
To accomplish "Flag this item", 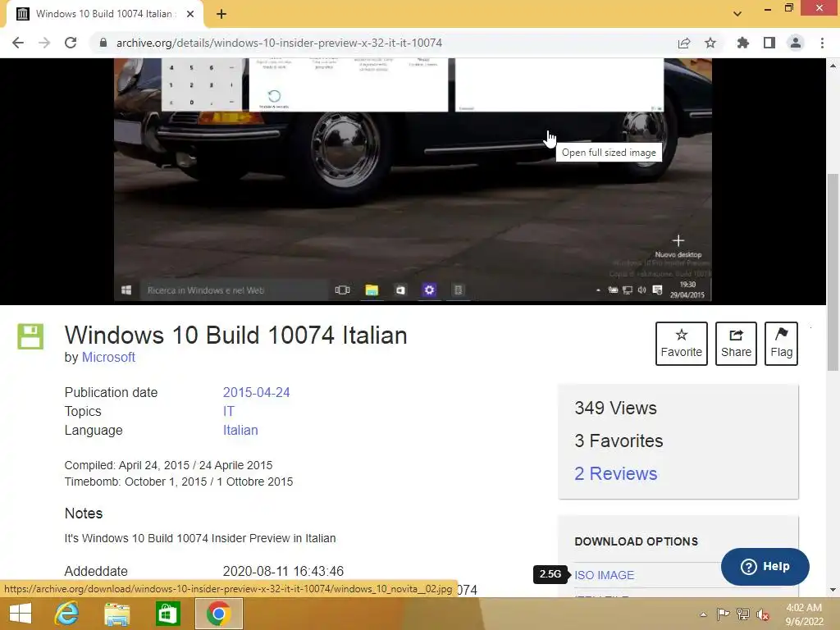I will [781, 344].
